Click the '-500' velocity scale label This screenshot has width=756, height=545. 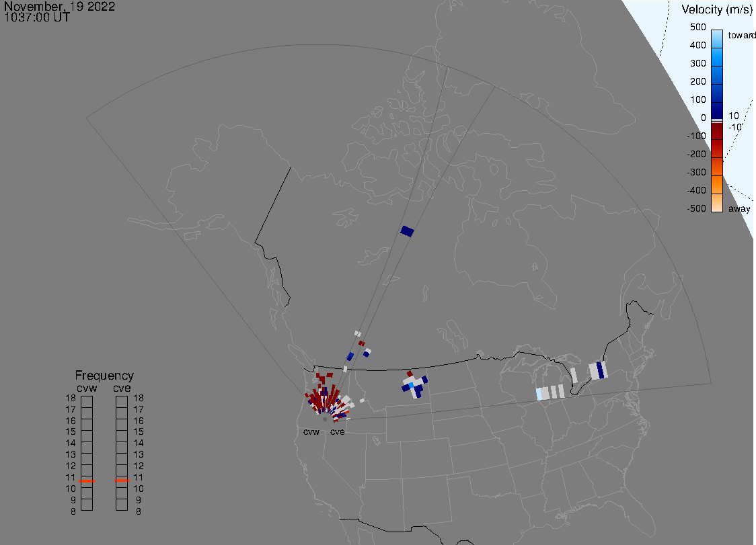click(696, 208)
